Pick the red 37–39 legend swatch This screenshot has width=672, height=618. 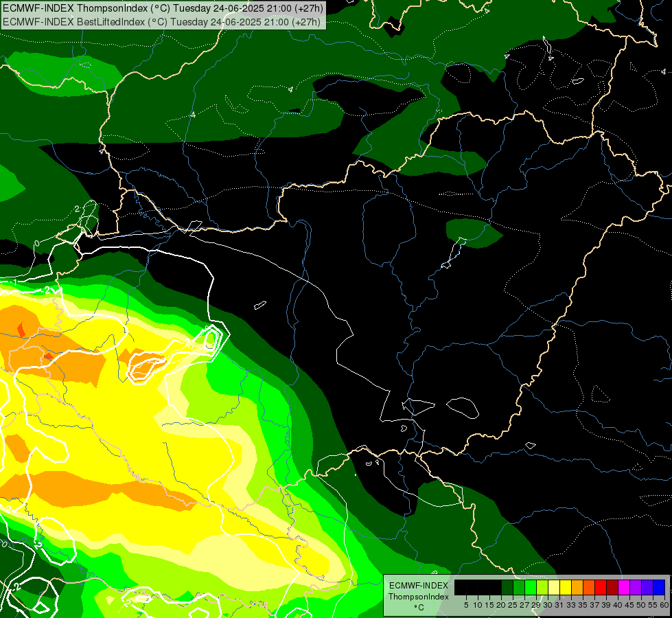[601, 587]
